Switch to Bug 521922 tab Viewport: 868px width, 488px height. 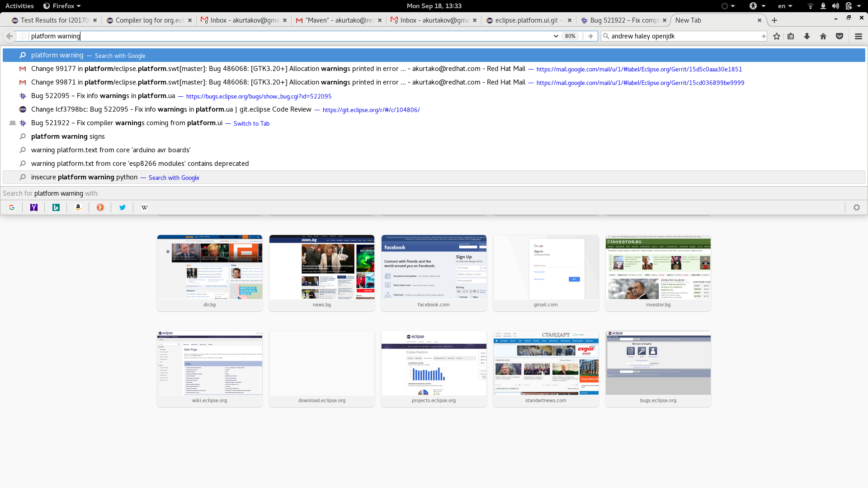coord(623,20)
